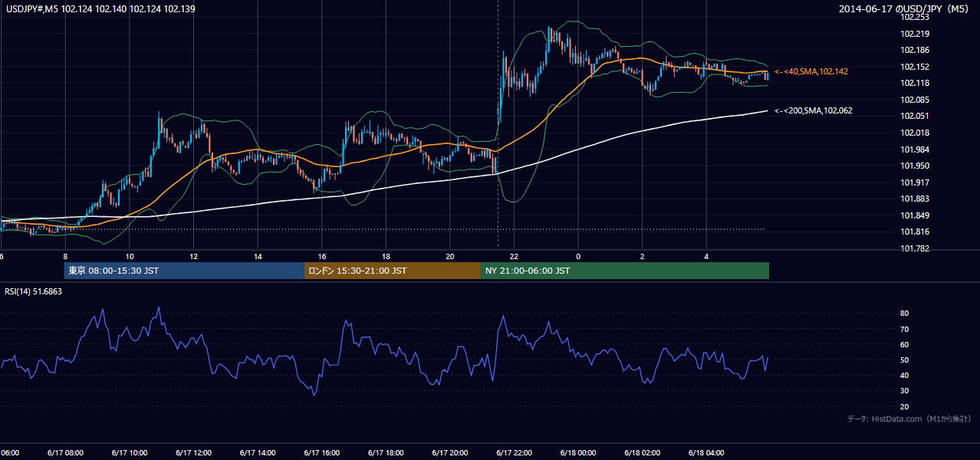
Task: Click hour tick 8 under price chart
Action: point(65,256)
